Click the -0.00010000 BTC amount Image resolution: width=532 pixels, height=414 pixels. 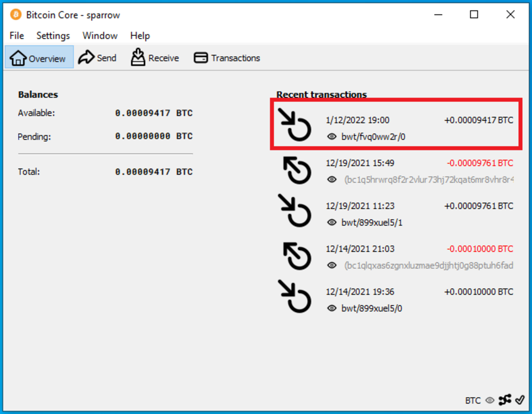coord(480,248)
